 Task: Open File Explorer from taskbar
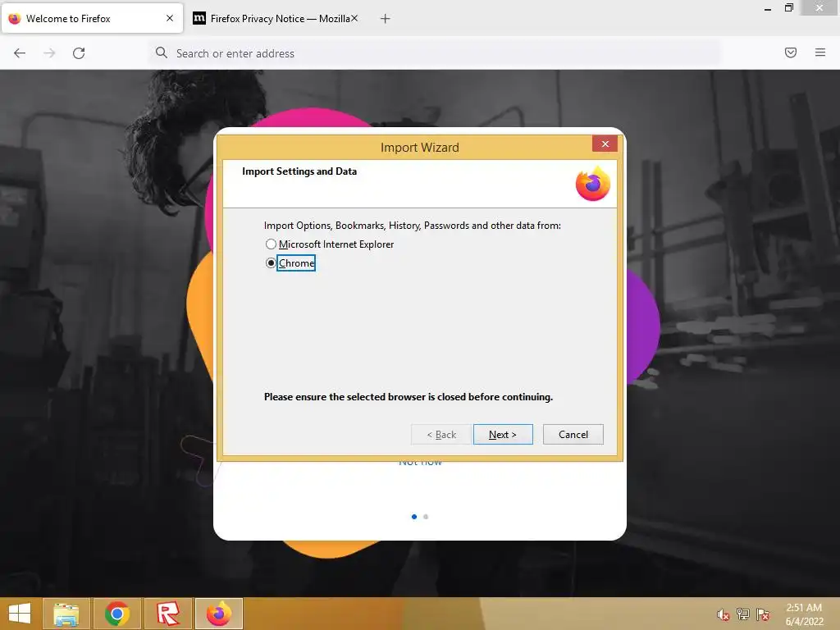click(66, 614)
